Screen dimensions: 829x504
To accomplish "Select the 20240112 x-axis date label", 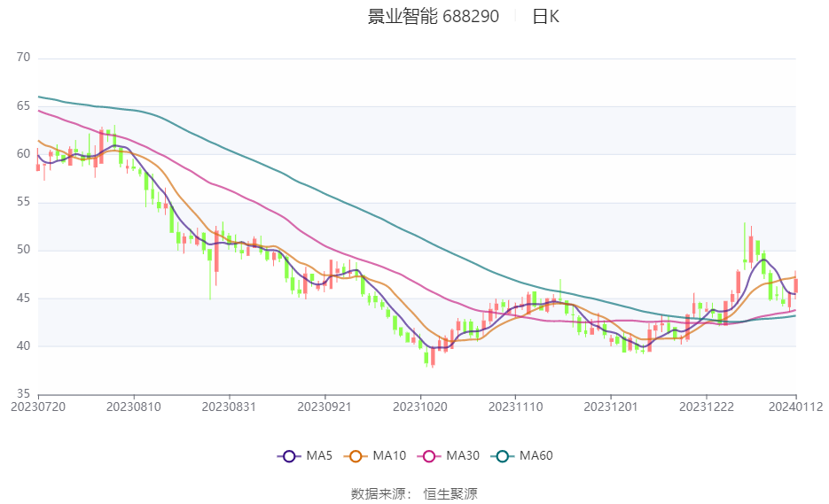I will point(795,407).
